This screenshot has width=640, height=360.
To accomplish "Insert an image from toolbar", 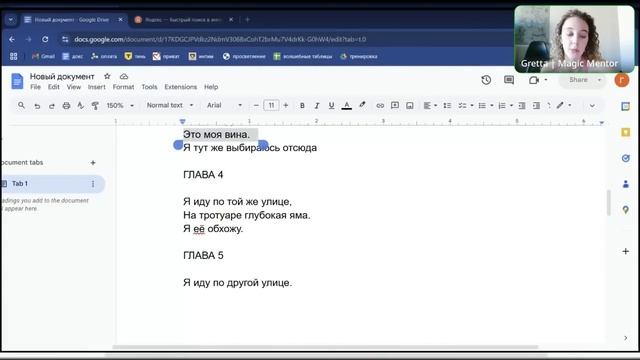I will pos(410,106).
